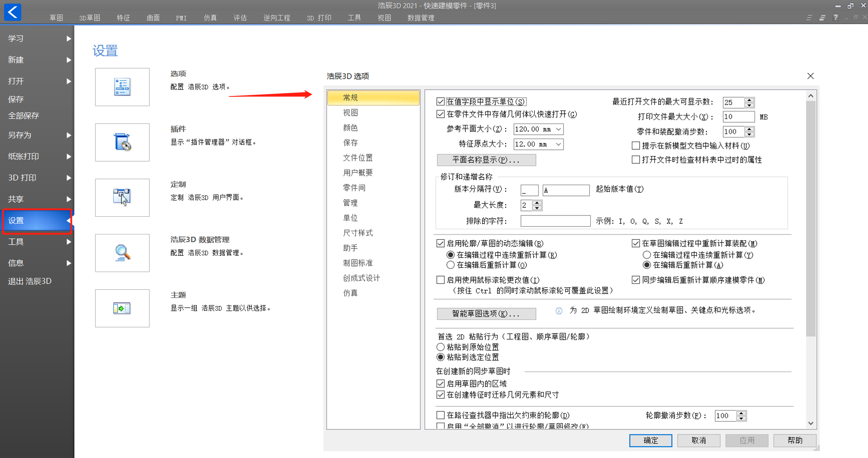Select 粘贴到选定位置 radio button

point(441,357)
